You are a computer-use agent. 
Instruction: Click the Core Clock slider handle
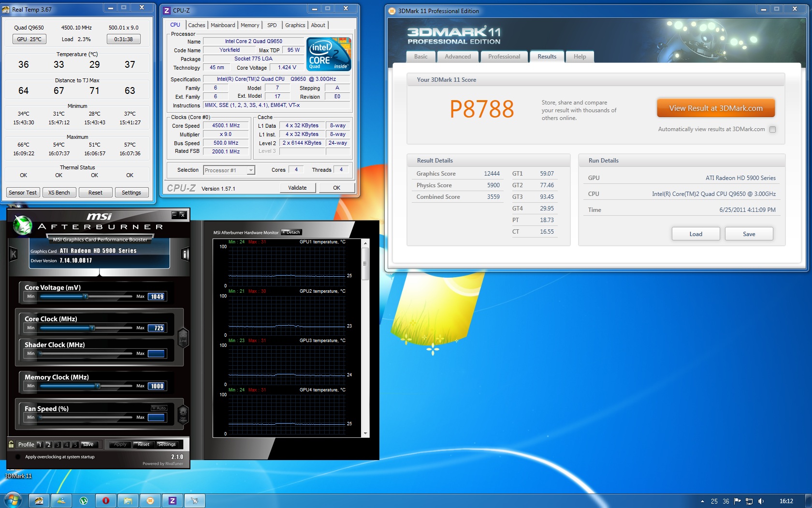click(x=92, y=328)
